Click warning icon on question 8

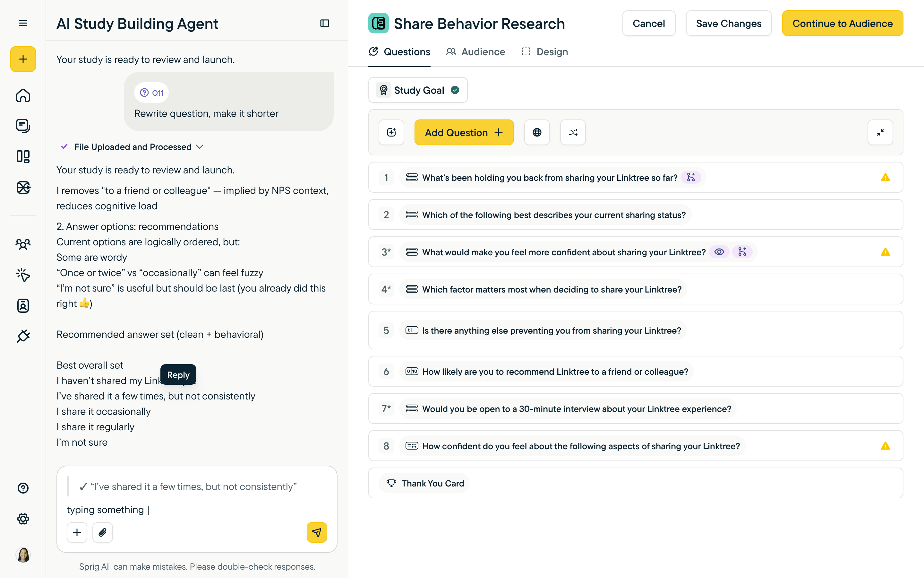click(x=885, y=446)
